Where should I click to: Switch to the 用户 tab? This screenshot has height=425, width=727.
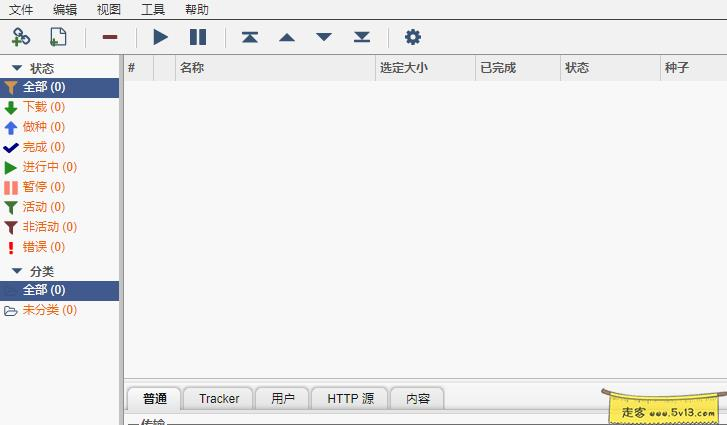pyautogui.click(x=282, y=399)
